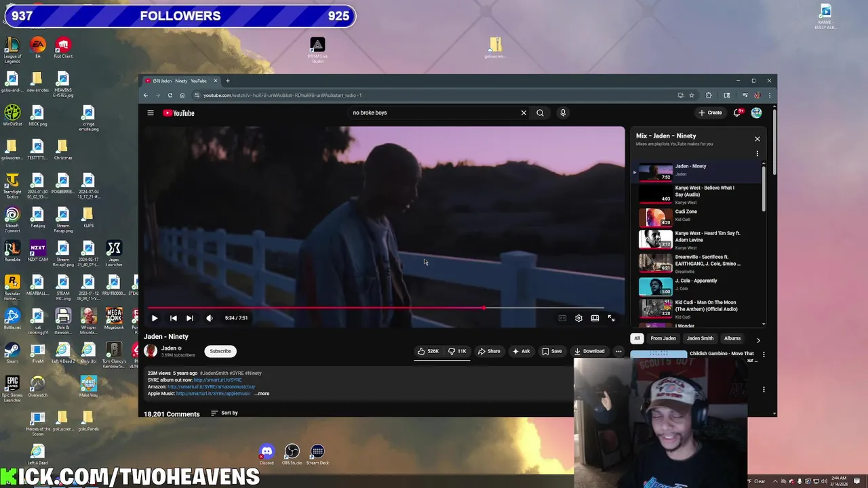
Task: Click the magnifier search button
Action: [540, 113]
